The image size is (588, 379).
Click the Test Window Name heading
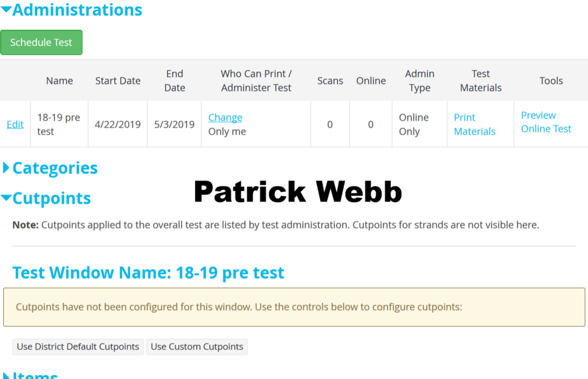point(148,272)
